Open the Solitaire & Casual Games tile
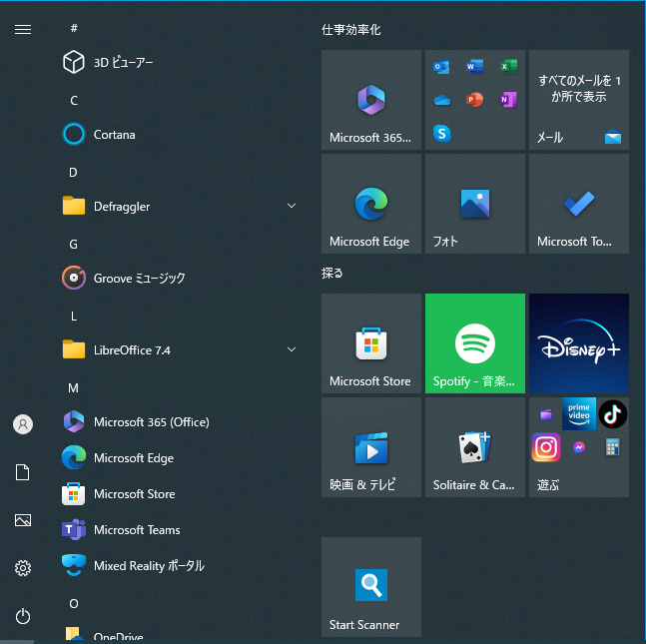 click(x=475, y=447)
